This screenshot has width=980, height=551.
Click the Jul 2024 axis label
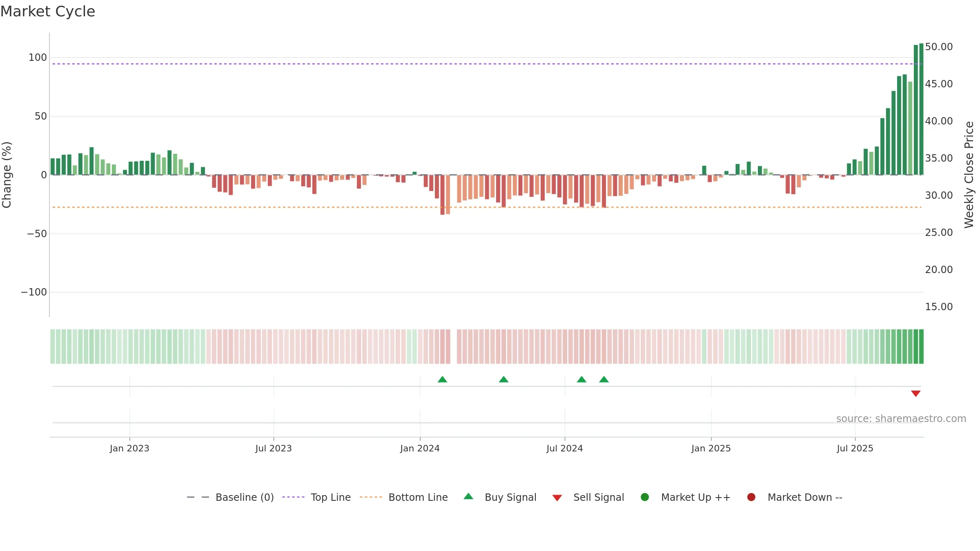pos(565,448)
